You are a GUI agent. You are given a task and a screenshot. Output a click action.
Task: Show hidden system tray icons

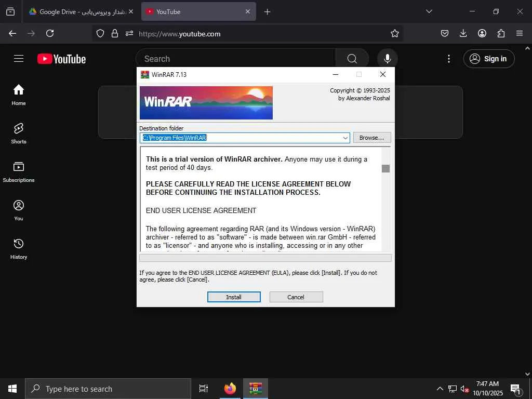[x=440, y=389]
